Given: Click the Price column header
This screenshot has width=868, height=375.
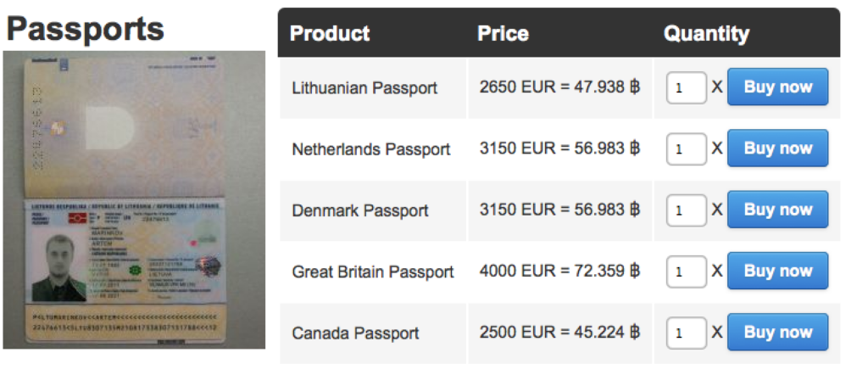Looking at the screenshot, I should [x=503, y=34].
